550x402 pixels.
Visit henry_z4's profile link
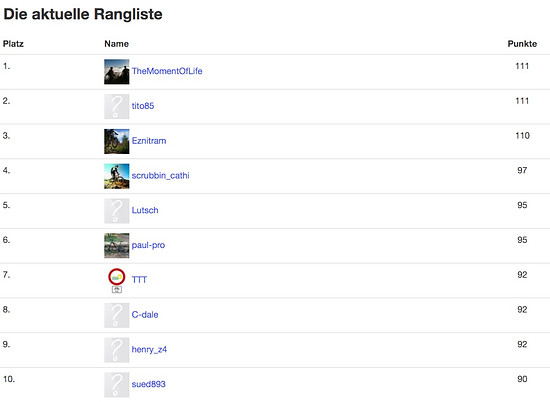pyautogui.click(x=149, y=349)
